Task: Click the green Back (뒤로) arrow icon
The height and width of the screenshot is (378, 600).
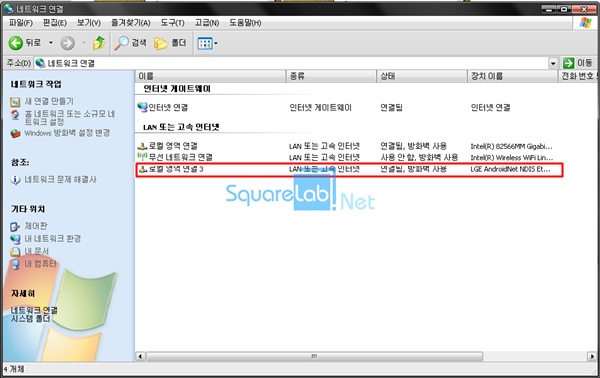Action: click(x=16, y=43)
